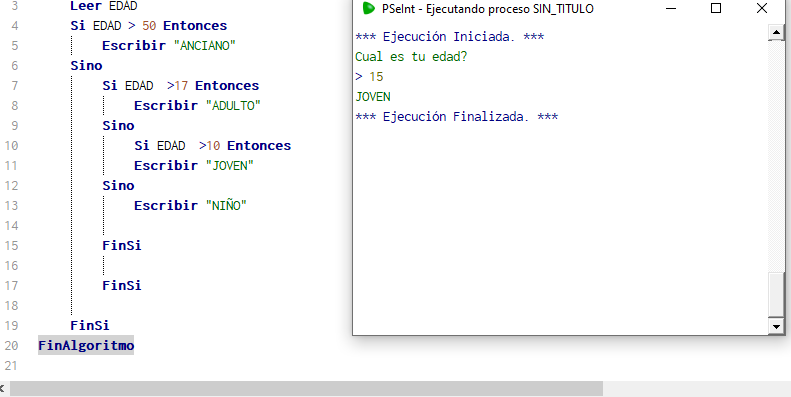The image size is (791, 397).
Task: Click the "Cual es tu edad?" console line
Action: point(411,56)
